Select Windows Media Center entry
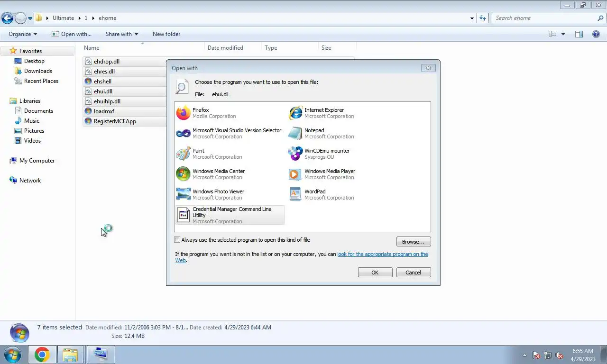The width and height of the screenshot is (607, 364). coord(230,174)
